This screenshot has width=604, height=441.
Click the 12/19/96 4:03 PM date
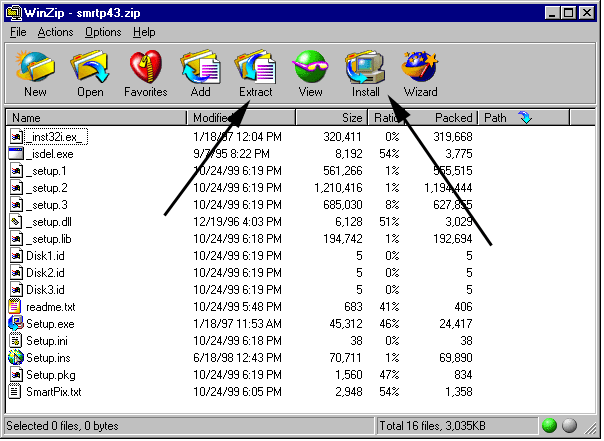point(237,222)
